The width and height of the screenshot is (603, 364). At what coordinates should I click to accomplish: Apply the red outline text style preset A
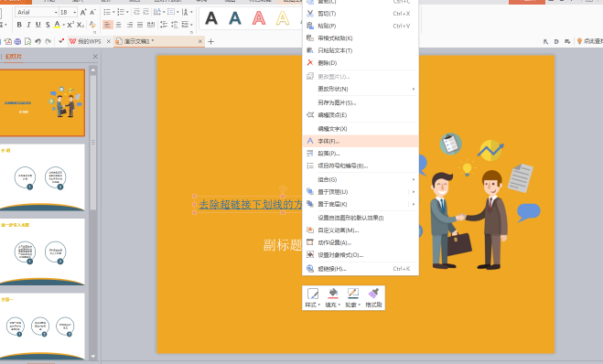259,18
